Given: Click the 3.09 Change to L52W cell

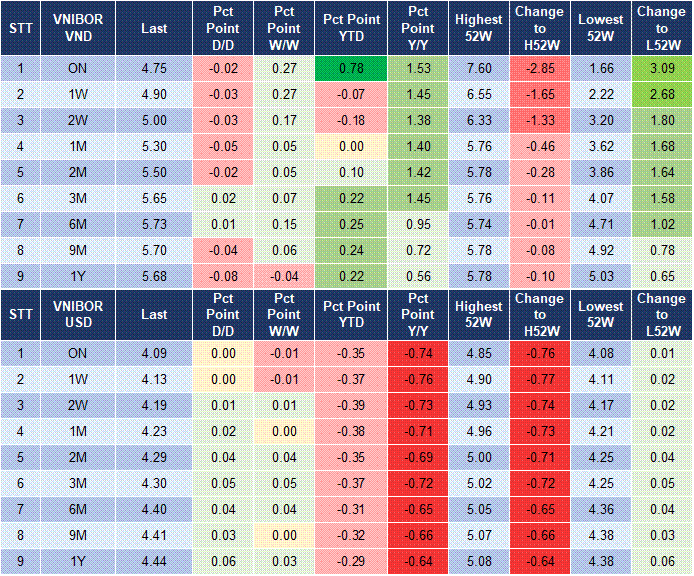Looking at the screenshot, I should (661, 68).
